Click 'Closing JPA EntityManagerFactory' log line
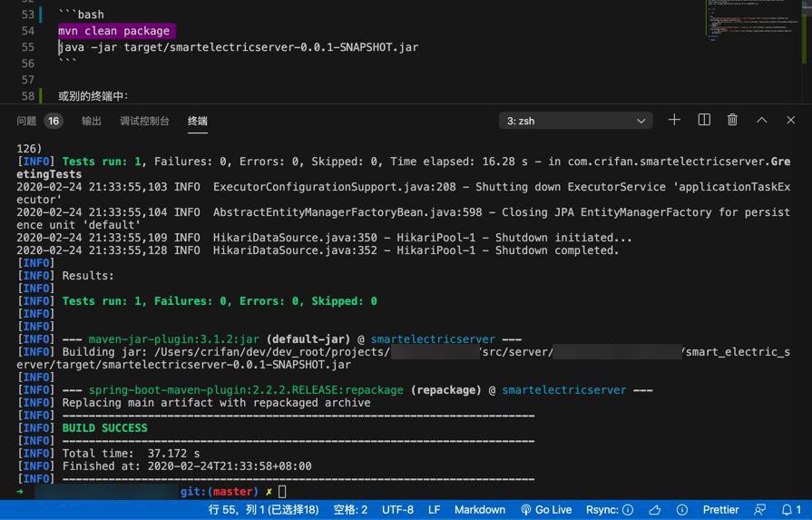 click(404, 219)
